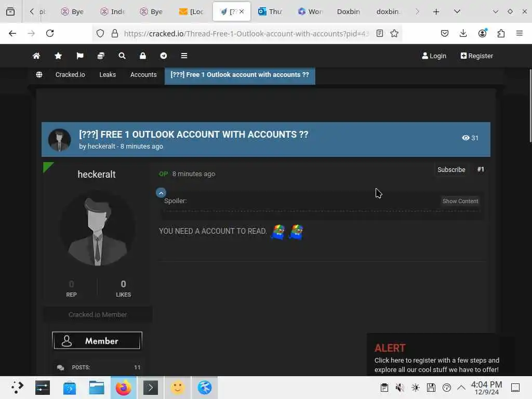Open file manager from taskbar
Image resolution: width=532 pixels, height=399 pixels.
[x=96, y=388]
